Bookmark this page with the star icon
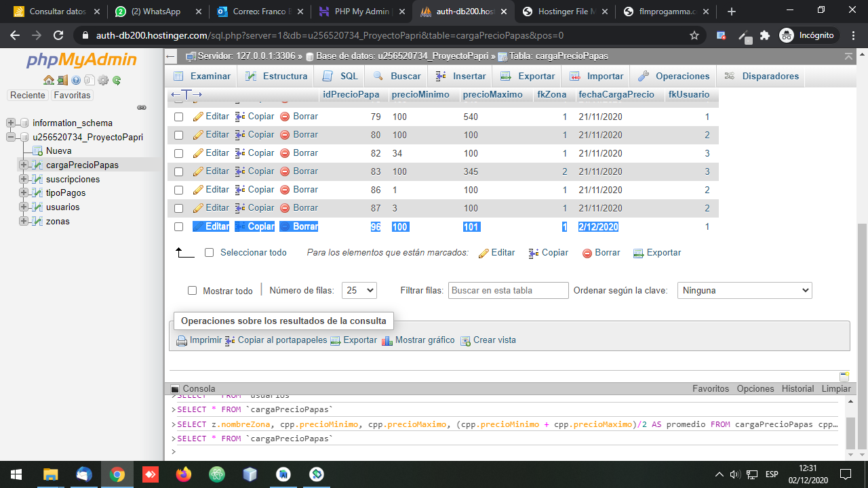The width and height of the screenshot is (868, 488). tap(694, 35)
